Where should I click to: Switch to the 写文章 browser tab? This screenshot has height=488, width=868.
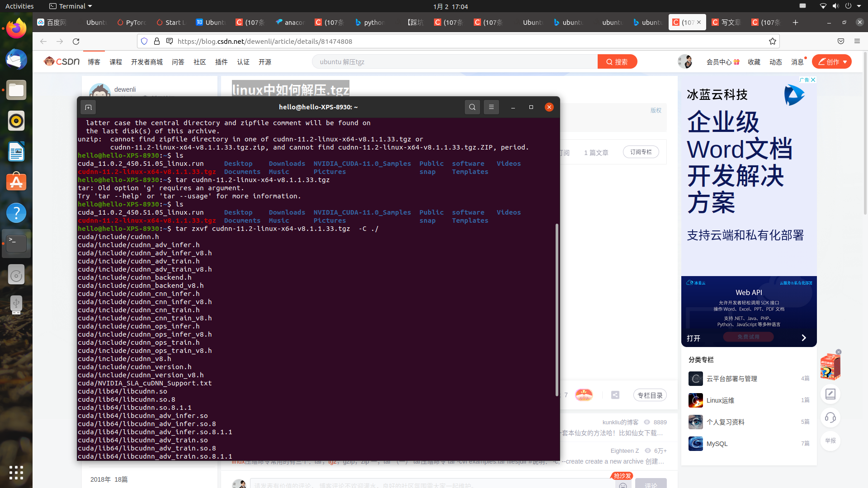coord(726,22)
